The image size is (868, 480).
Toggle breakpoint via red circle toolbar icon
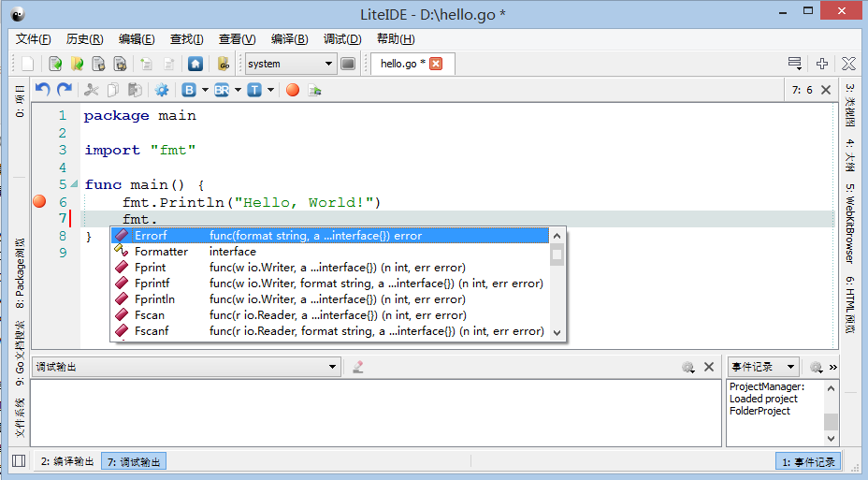click(293, 90)
